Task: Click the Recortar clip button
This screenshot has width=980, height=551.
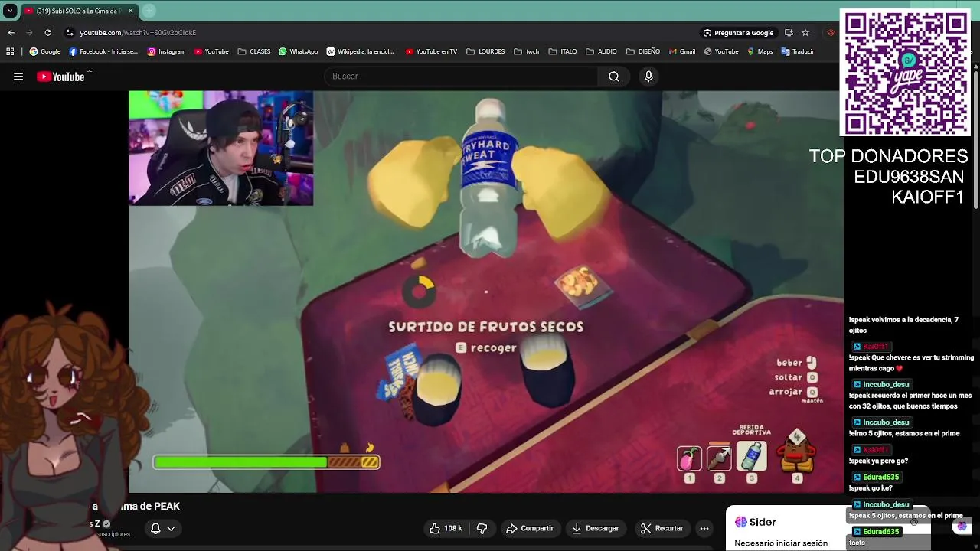Action: pyautogui.click(x=661, y=528)
